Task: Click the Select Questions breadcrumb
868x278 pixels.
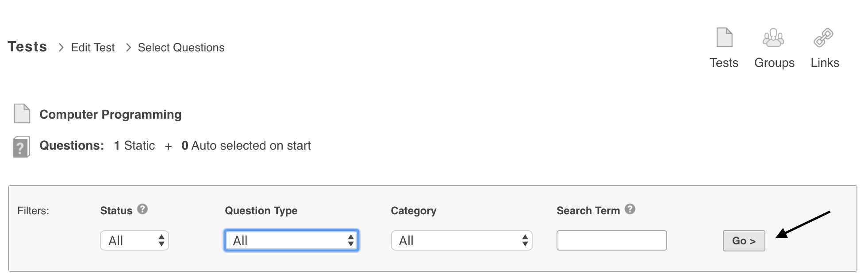Action: 181,47
